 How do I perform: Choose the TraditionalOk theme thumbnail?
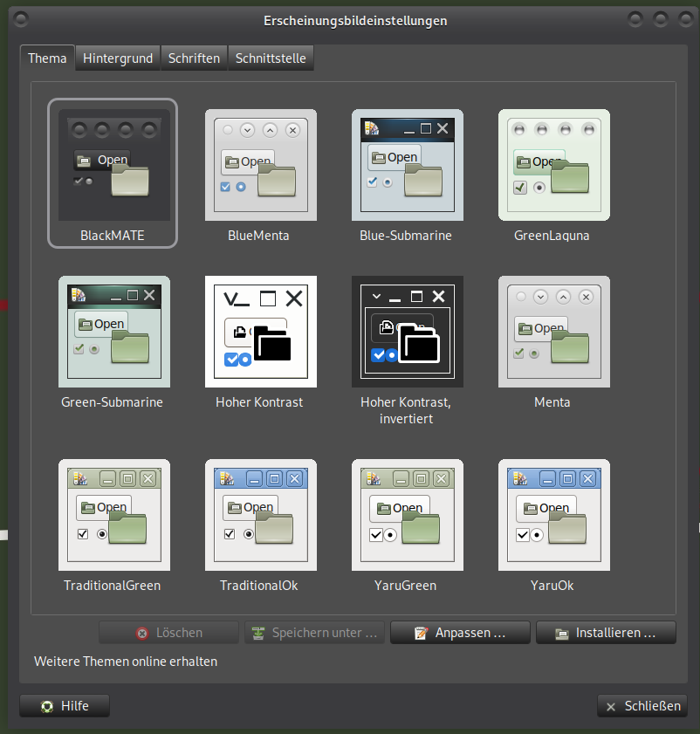(260, 515)
